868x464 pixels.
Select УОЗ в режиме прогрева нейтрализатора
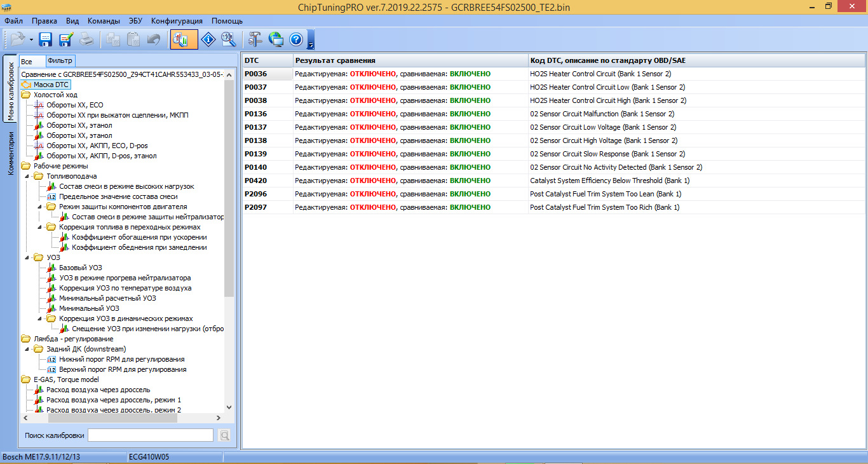(x=125, y=278)
